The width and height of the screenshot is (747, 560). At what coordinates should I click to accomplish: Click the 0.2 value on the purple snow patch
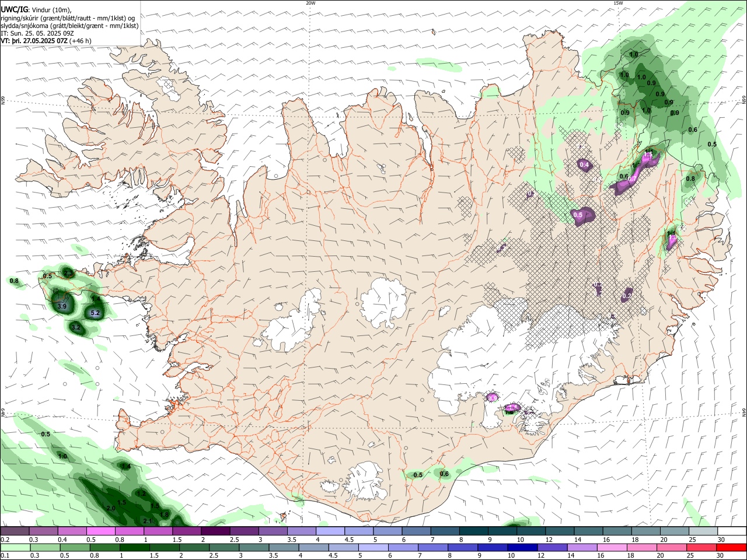627,296
